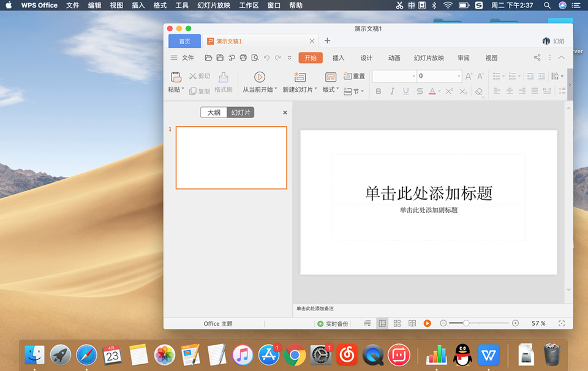Click Fit to Window icon in status bar
588x371 pixels.
[x=562, y=323]
